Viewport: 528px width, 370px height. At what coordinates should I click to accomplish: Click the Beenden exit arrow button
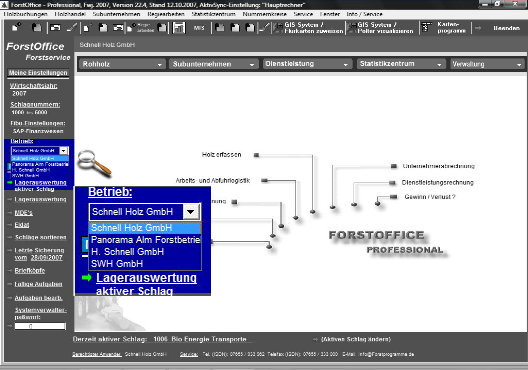(x=478, y=28)
